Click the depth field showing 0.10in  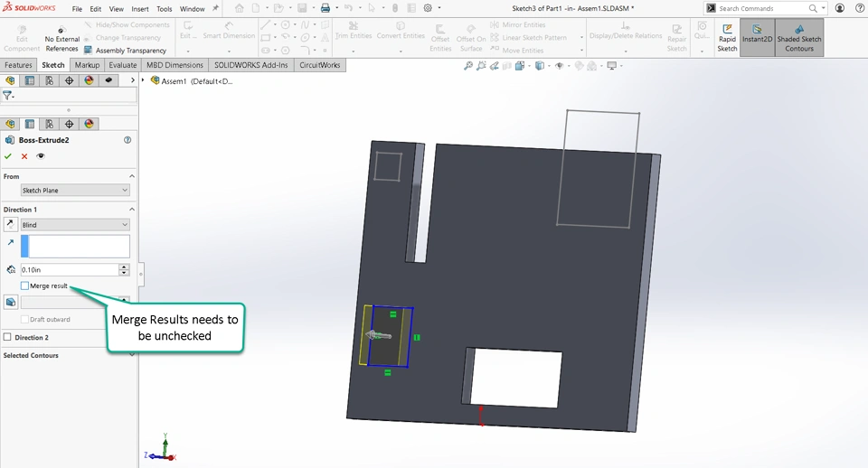(70, 269)
